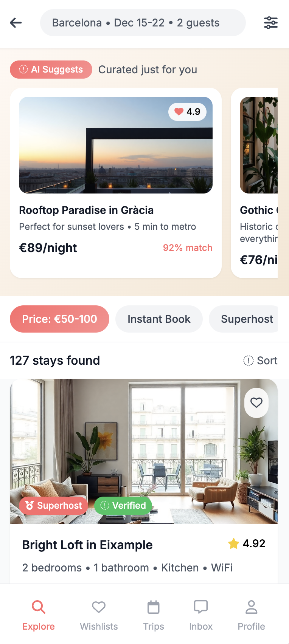This screenshot has height=644, width=289.
Task: Open the Wishlists heart tab
Action: point(99,614)
